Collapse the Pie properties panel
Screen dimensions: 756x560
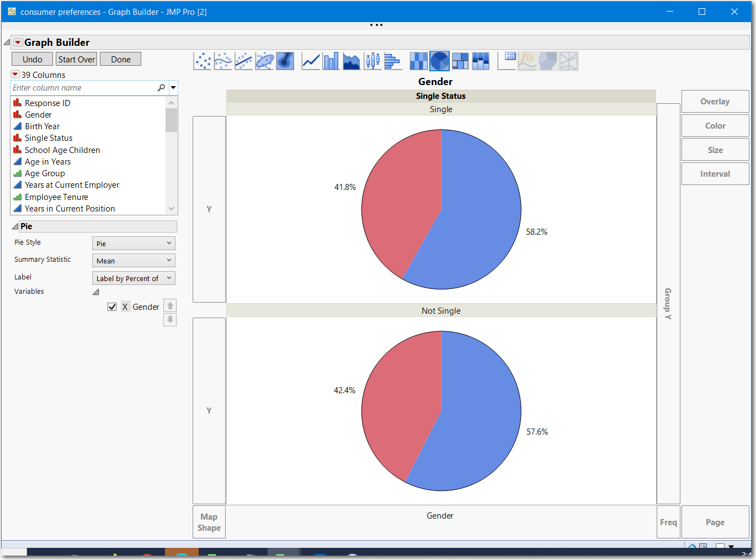[x=15, y=226]
